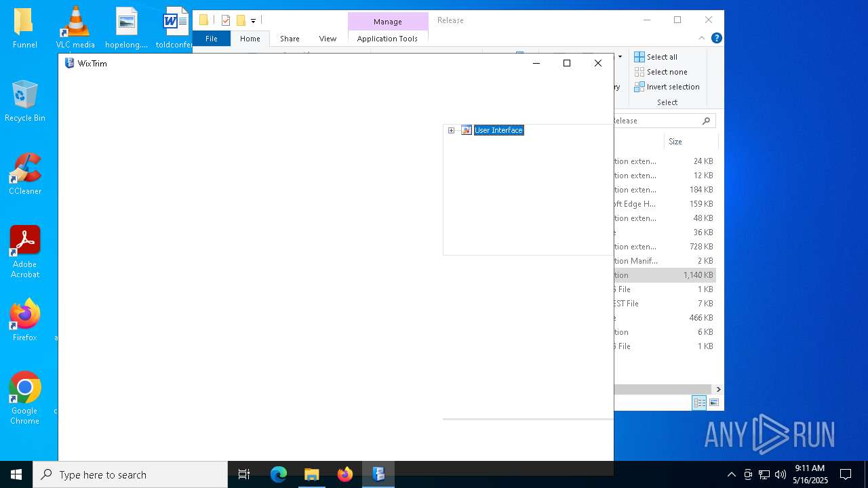Image resolution: width=868 pixels, height=488 pixels.
Task: Open Explorer Help question mark icon
Action: coord(716,38)
